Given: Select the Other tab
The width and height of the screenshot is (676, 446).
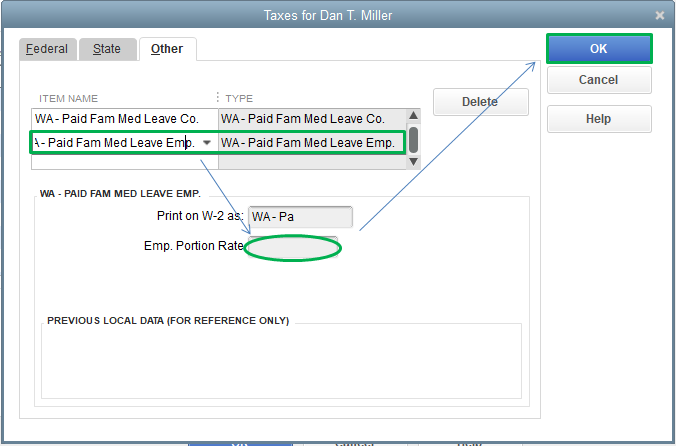Looking at the screenshot, I should (167, 49).
